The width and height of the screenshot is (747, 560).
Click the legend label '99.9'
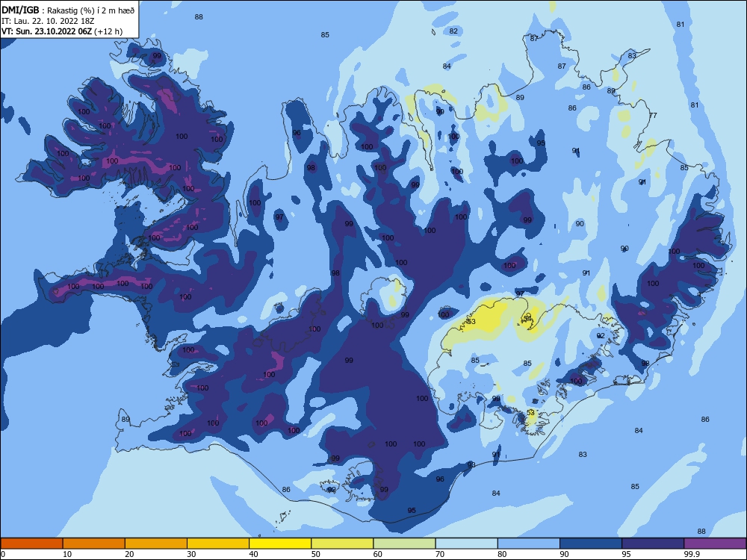(x=692, y=554)
